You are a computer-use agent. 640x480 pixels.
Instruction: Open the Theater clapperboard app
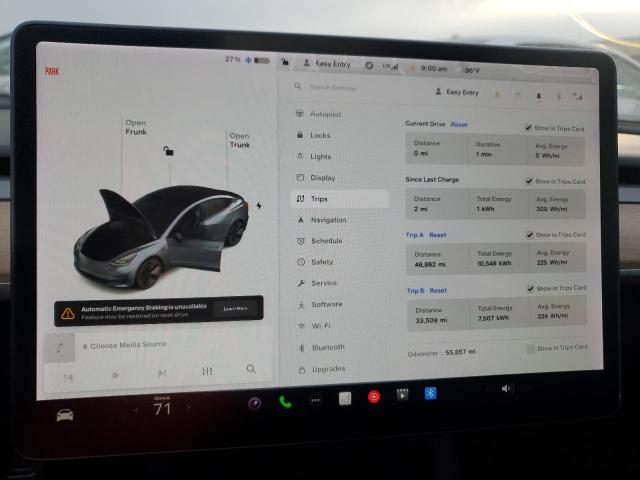[x=402, y=395]
